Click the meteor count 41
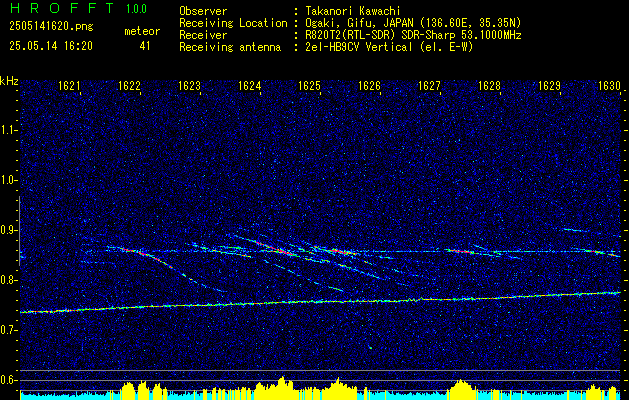Image resolution: width=629 pixels, height=400 pixels. coord(145,46)
